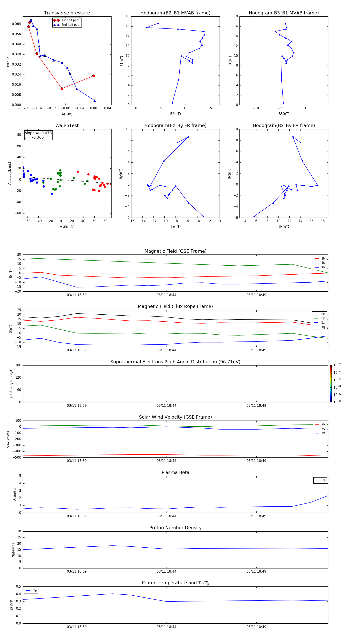Click the "Hodogram(Bx_By FR frame)" title
Viewport: 351px width, 644px height.
[x=284, y=125]
